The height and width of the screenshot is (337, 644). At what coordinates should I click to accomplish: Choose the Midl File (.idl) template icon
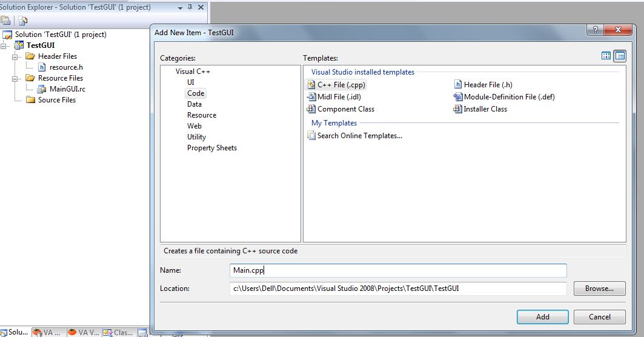[311, 97]
